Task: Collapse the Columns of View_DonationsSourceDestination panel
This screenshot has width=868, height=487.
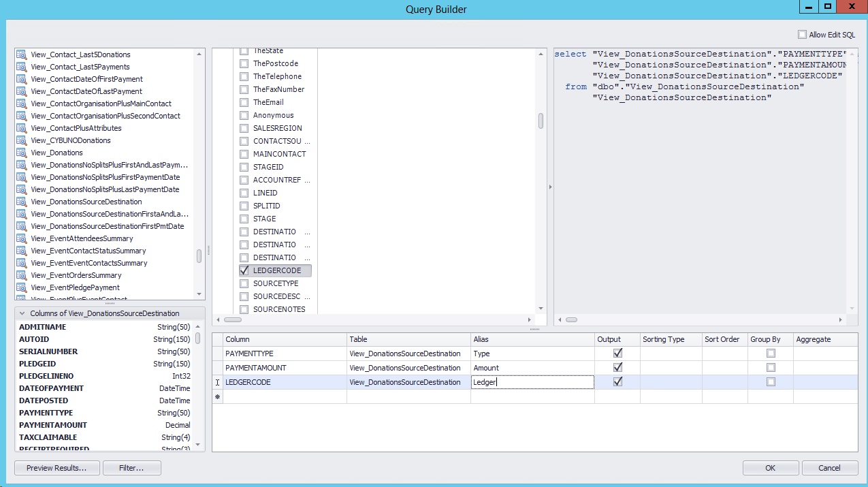Action: pyautogui.click(x=22, y=313)
